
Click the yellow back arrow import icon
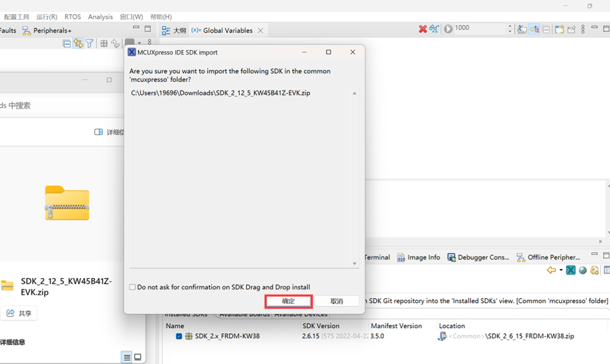pos(552,270)
